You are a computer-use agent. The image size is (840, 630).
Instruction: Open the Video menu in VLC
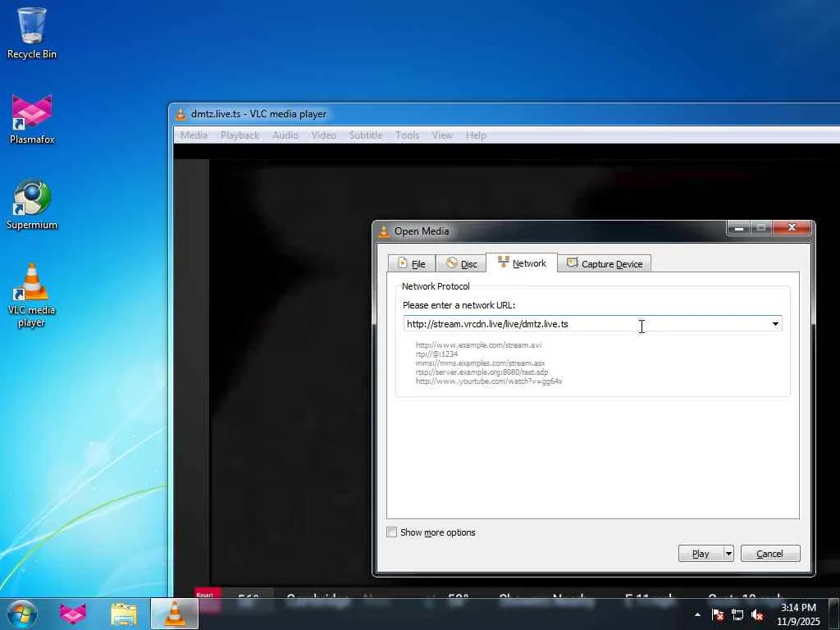tap(323, 135)
